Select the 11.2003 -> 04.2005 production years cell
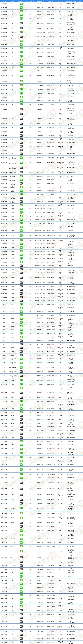Screen dimensions: 83x644 (x=40, y=37)
